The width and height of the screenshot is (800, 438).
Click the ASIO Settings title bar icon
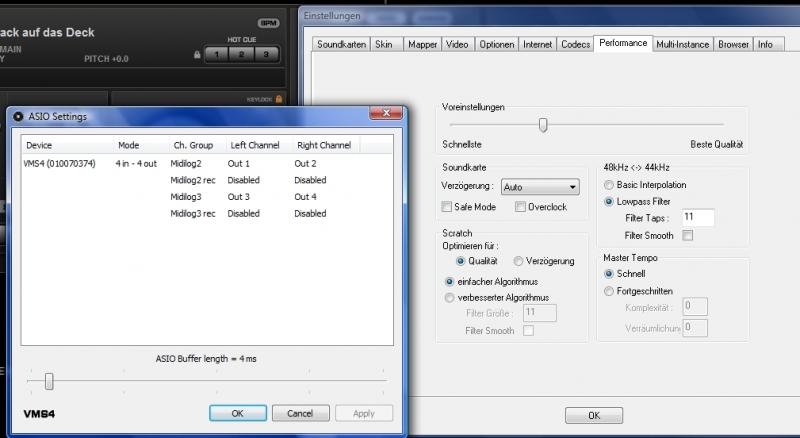pyautogui.click(x=18, y=117)
